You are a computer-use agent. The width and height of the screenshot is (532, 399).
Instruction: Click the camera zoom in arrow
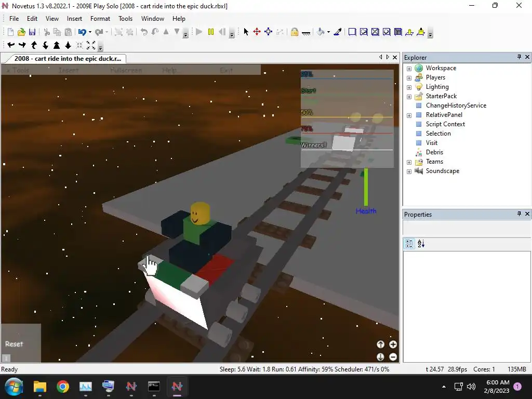coord(57,45)
